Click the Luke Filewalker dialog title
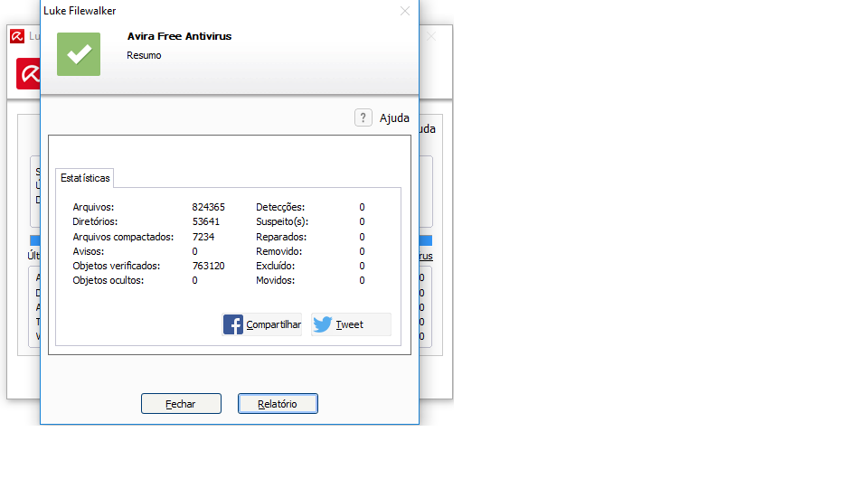868x488 pixels. (x=80, y=11)
